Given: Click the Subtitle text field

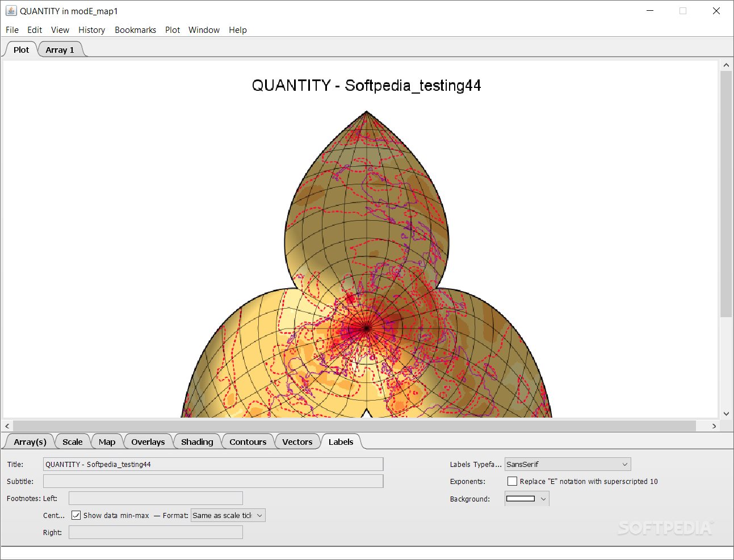Looking at the screenshot, I should [213, 481].
